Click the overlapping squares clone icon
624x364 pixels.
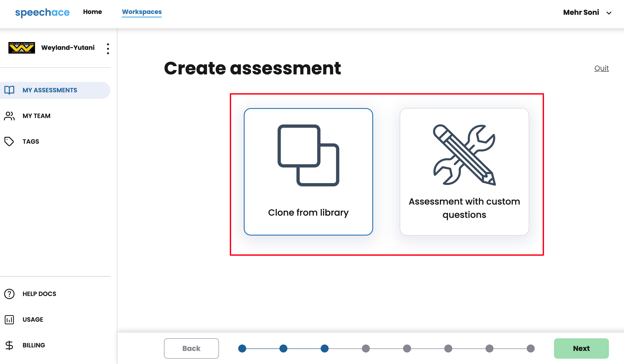pos(308,155)
